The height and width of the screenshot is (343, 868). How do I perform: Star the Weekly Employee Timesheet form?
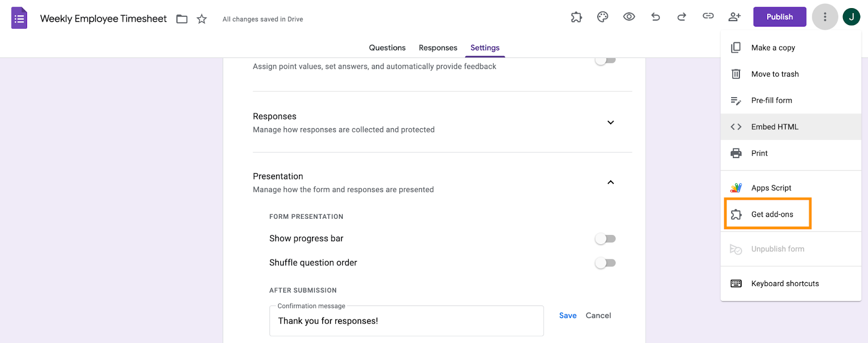pyautogui.click(x=202, y=19)
